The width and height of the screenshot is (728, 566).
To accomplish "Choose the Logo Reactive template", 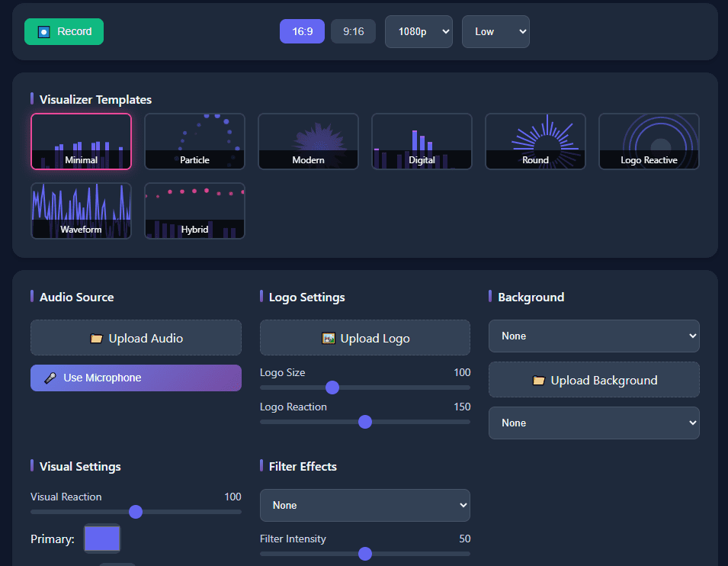I will (x=649, y=140).
